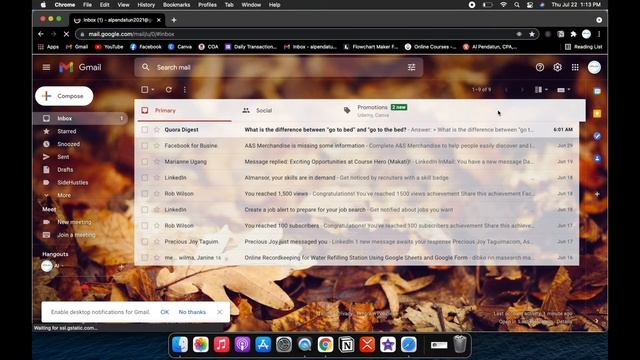Click OK to enable desktop notifications
Image resolution: width=640 pixels, height=360 pixels.
point(164,312)
